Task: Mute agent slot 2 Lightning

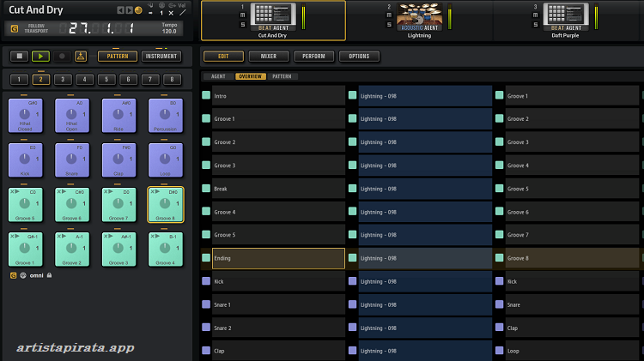Action: tap(389, 15)
